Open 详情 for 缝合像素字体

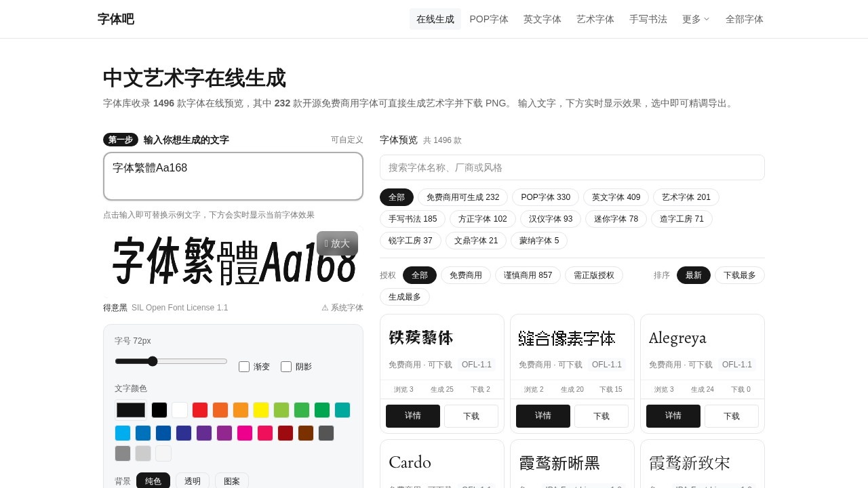(x=543, y=416)
